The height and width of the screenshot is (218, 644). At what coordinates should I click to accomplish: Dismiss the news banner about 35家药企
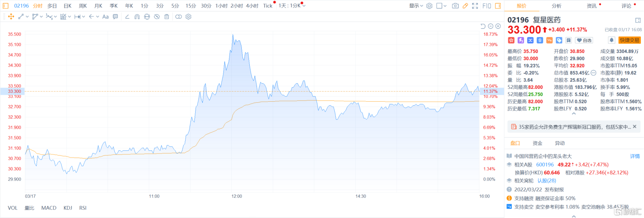tap(634, 127)
